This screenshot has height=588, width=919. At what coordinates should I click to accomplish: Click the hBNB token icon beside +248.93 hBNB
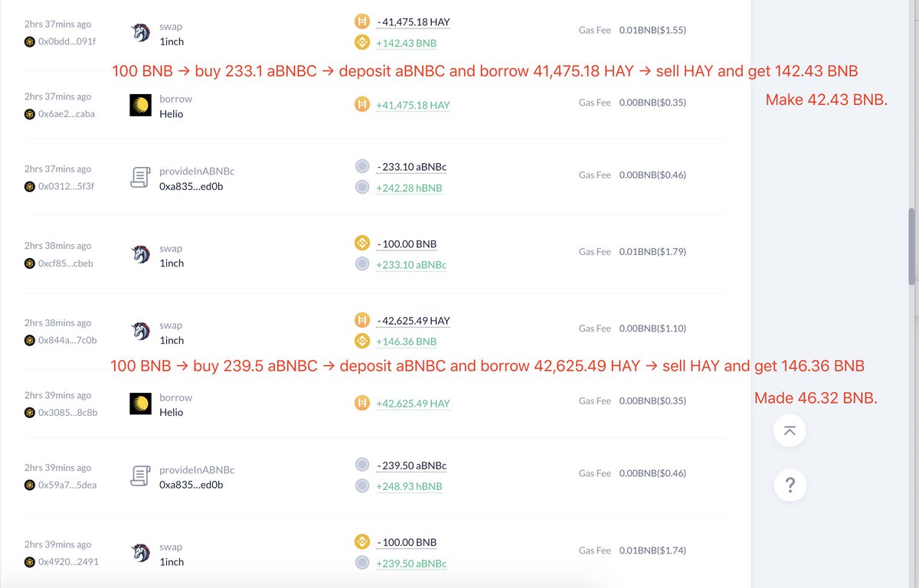coord(362,485)
